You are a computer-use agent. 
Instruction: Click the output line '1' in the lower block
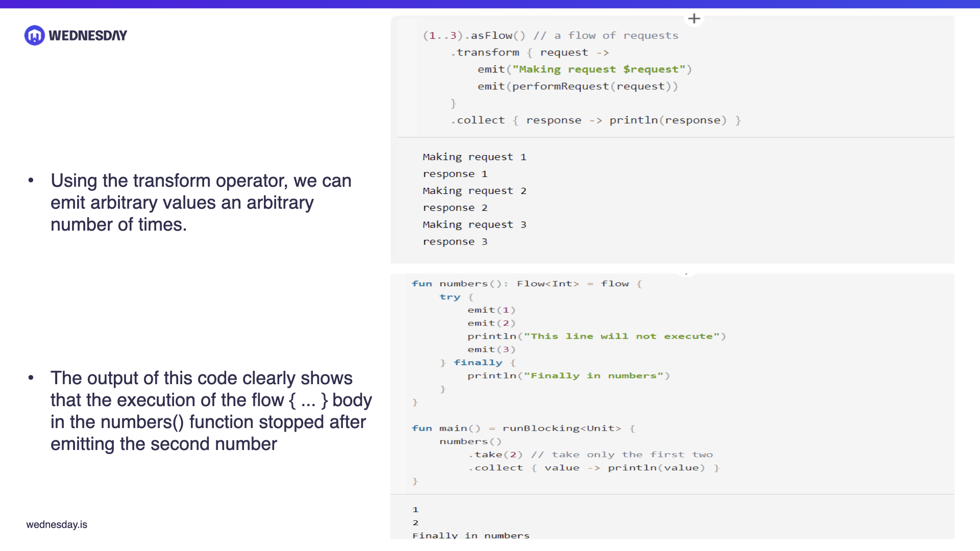tap(415, 510)
